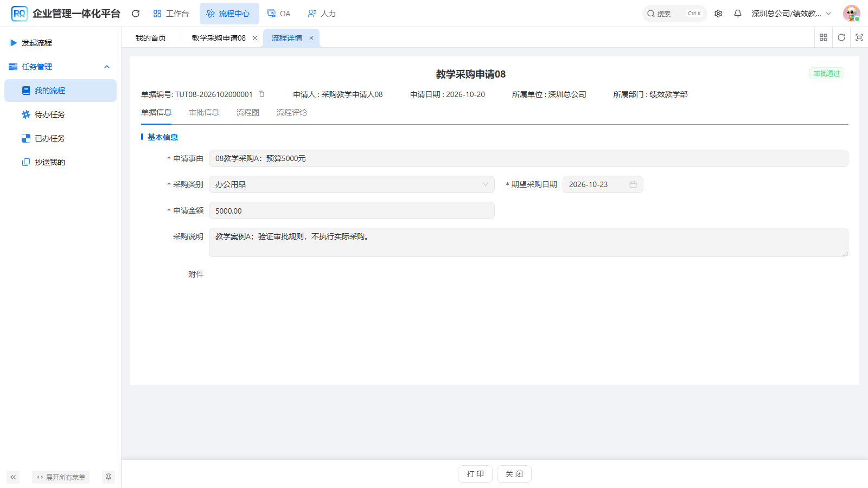This screenshot has width=868, height=488.
Task: Click the 搜索 search box
Action: tap(674, 14)
